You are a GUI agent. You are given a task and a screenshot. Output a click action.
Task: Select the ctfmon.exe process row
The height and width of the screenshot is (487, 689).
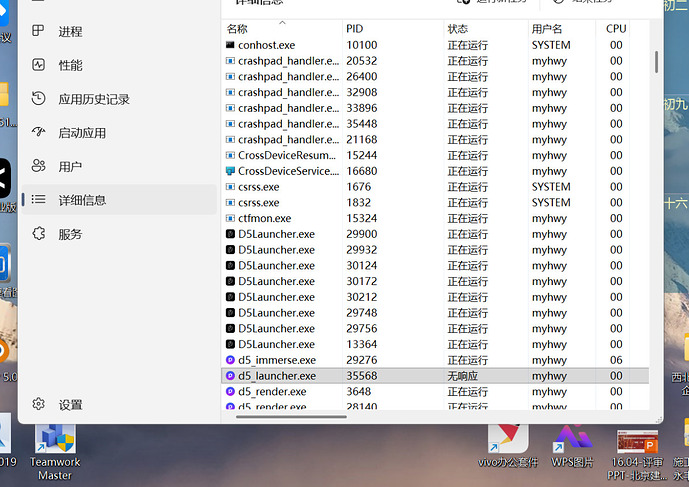pos(435,218)
